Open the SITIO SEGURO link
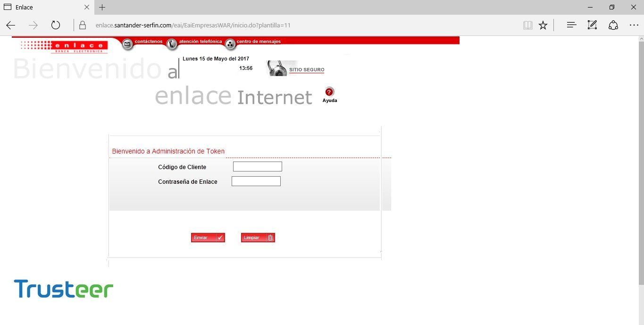 pos(307,69)
